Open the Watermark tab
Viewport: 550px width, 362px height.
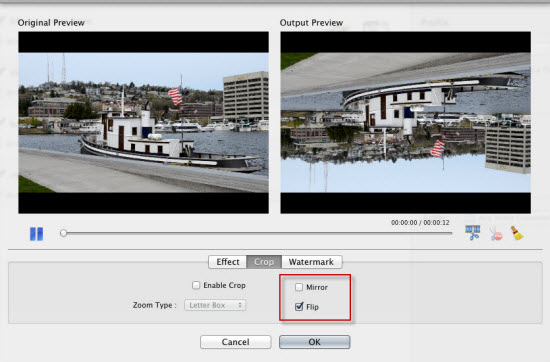click(311, 262)
